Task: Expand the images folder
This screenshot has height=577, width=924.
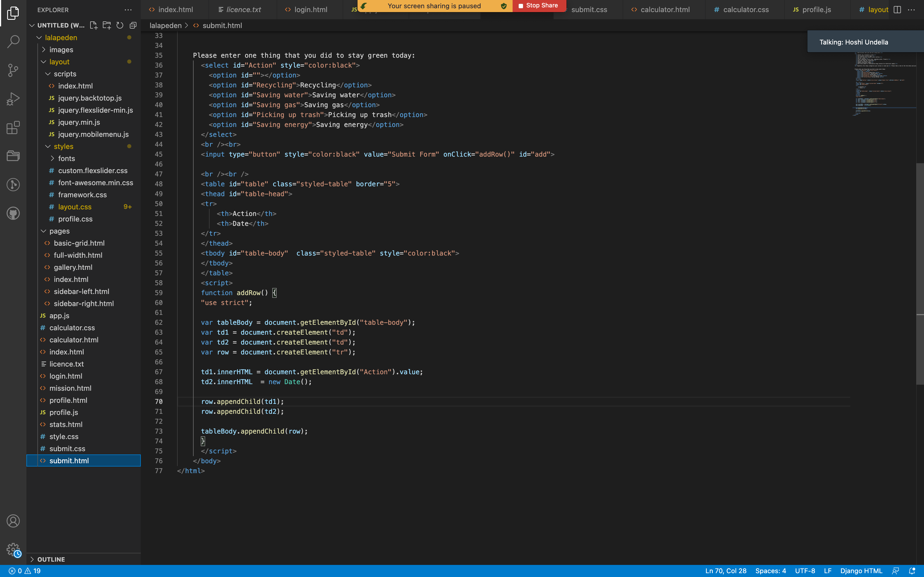Action: click(61, 50)
